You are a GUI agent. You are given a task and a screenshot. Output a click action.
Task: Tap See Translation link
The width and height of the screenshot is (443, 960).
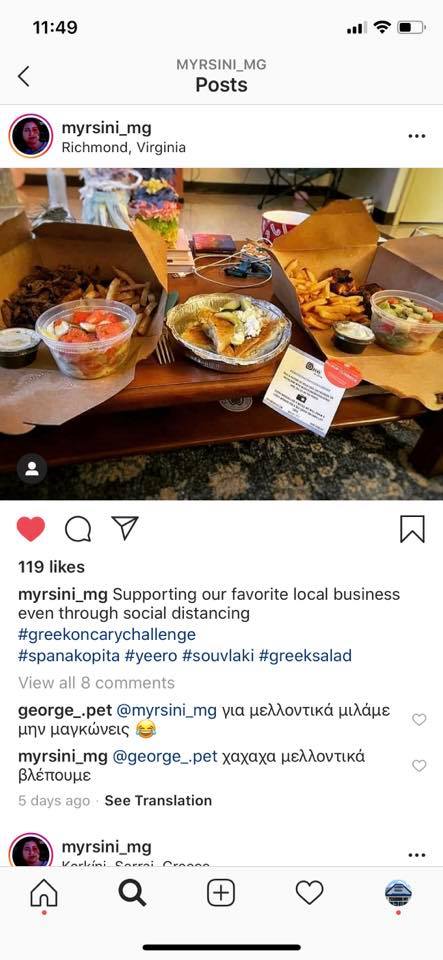tap(158, 801)
